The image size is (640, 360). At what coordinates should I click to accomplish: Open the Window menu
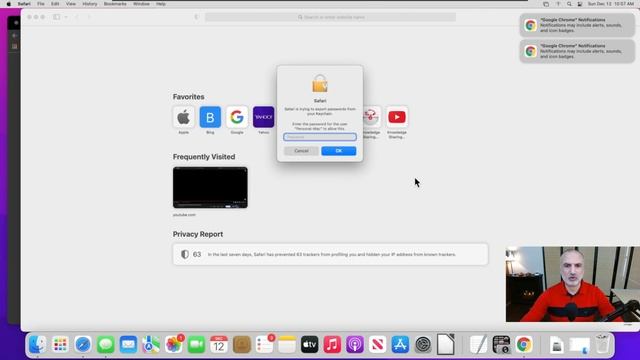click(141, 4)
